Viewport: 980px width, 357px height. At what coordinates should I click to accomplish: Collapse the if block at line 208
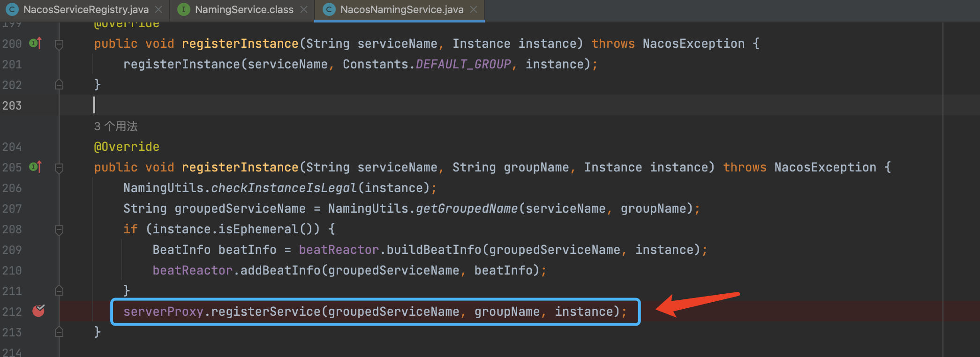[59, 230]
